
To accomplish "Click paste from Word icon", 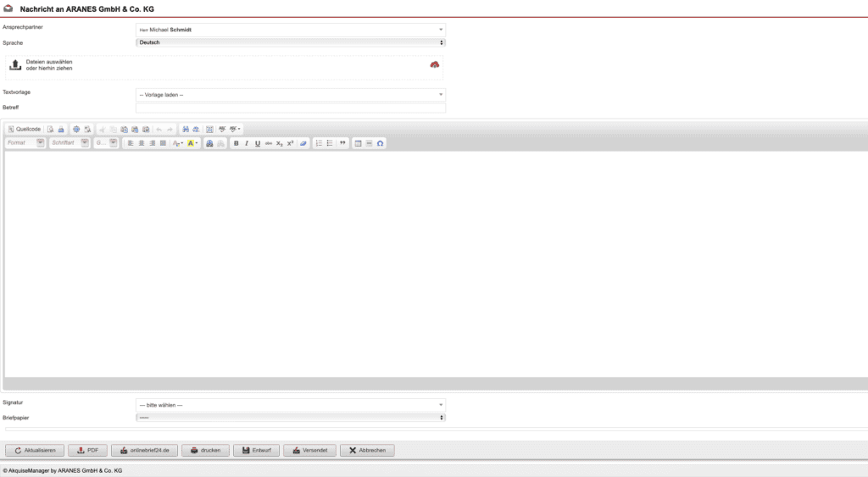I will (146, 129).
